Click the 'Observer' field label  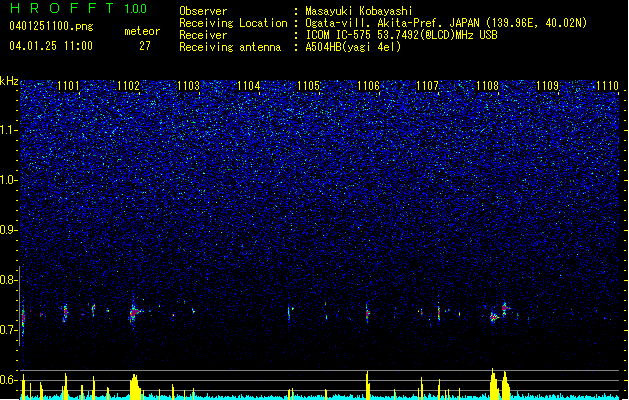tap(203, 11)
